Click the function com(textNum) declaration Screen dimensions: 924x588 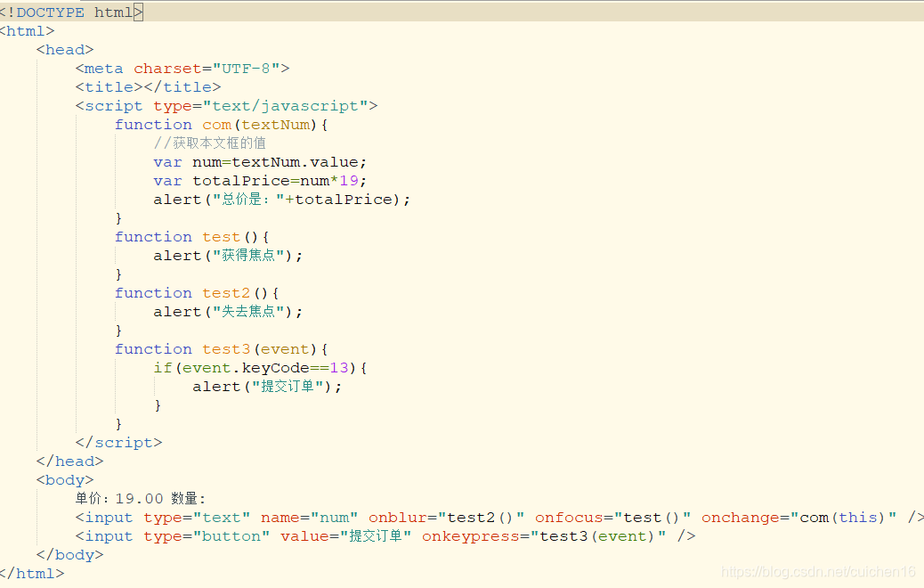[x=222, y=125]
